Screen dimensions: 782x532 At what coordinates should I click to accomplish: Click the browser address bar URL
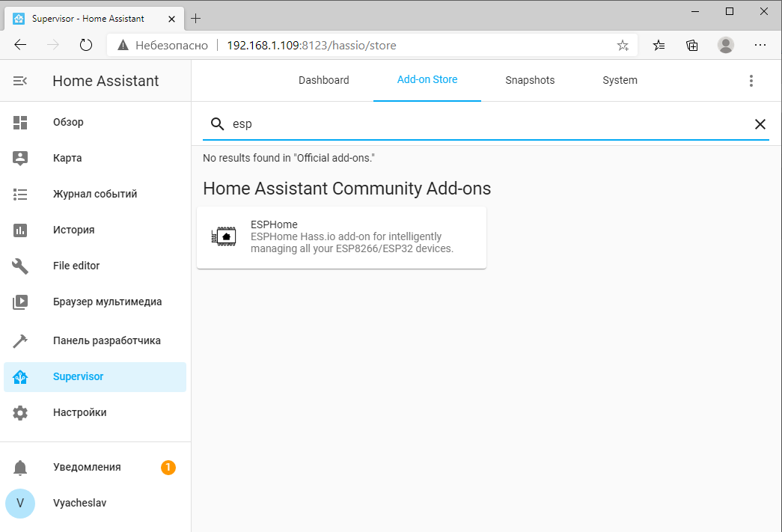(312, 46)
